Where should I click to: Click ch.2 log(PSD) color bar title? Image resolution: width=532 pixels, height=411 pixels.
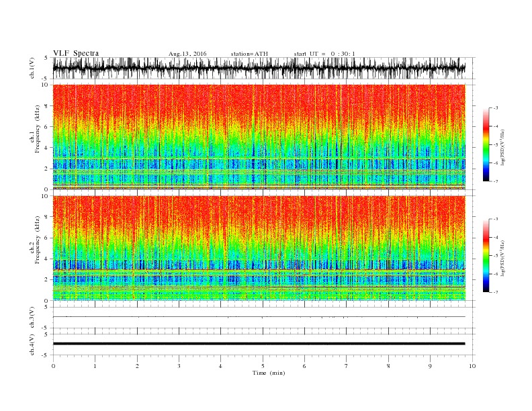tap(503, 258)
